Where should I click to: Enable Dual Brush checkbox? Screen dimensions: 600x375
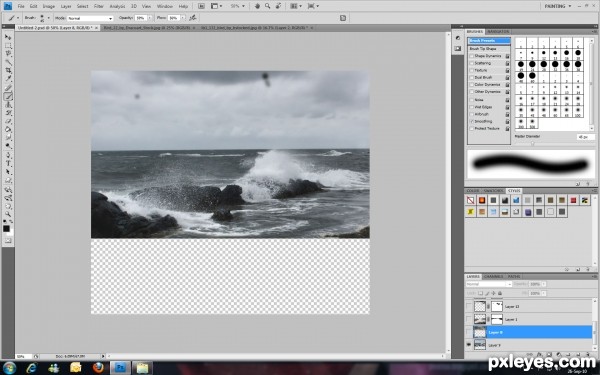471,78
